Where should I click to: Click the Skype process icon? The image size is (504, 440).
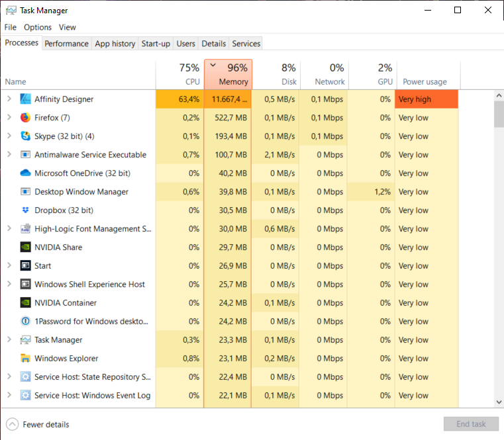point(25,136)
